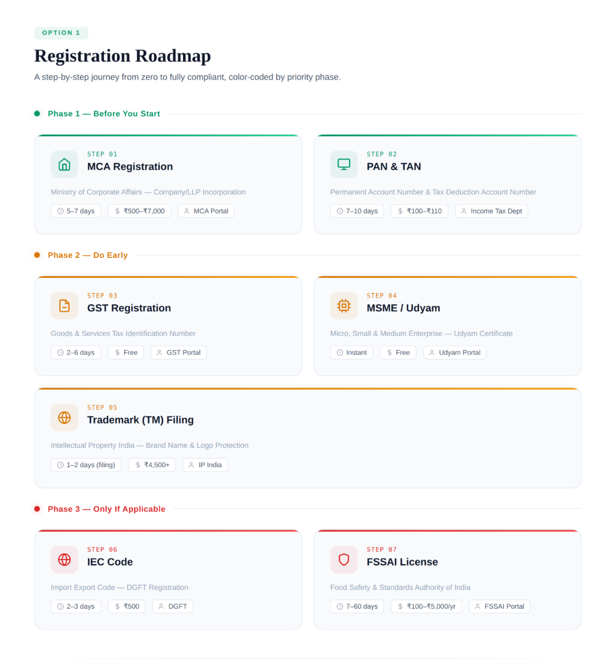Open the FSSAI Portal link
The width and height of the screenshot is (616, 672).
pos(500,606)
